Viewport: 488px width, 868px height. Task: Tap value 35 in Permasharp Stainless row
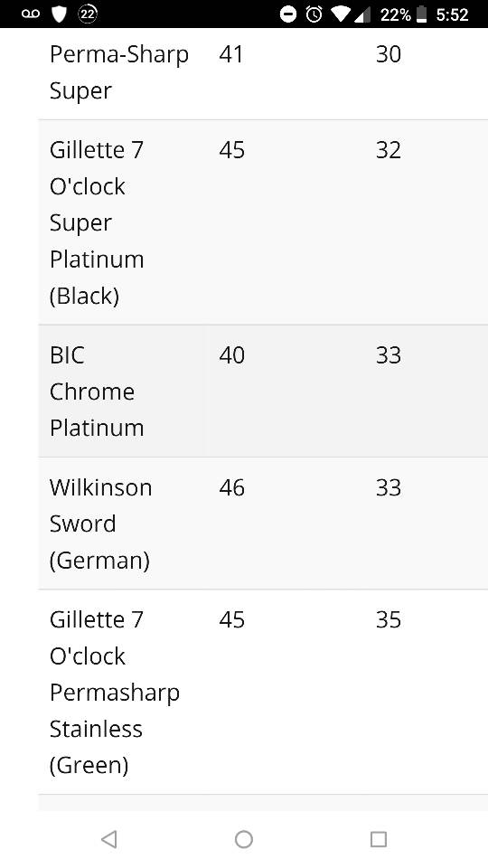[x=389, y=620]
